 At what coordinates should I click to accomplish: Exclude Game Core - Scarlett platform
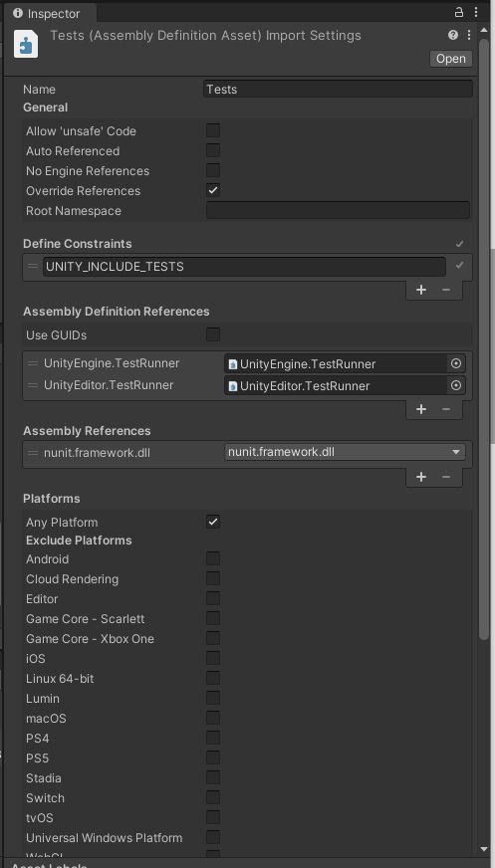pyautogui.click(x=213, y=618)
